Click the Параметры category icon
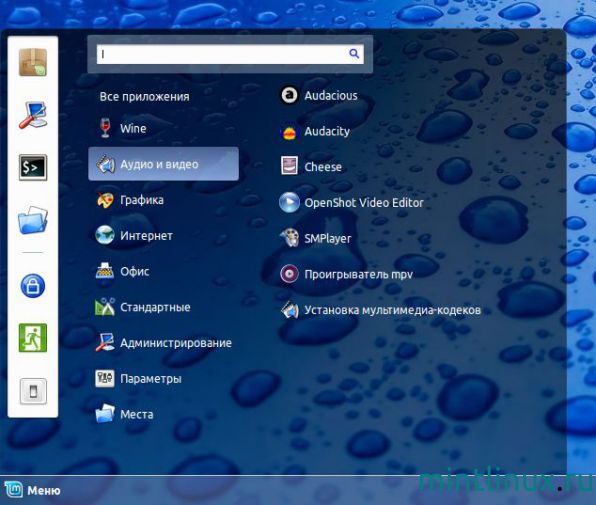This screenshot has width=596, height=505. click(x=105, y=378)
